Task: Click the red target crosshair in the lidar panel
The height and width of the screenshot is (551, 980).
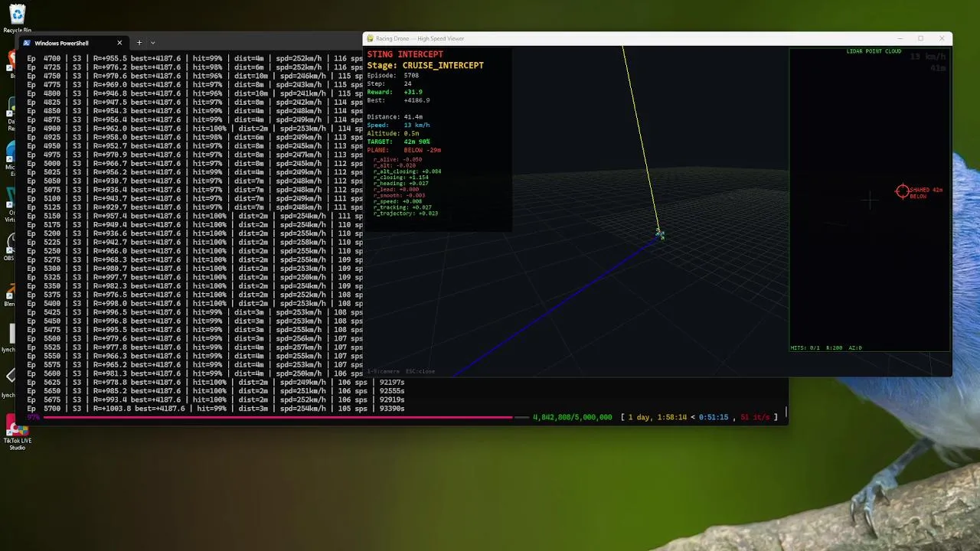Action: [903, 191]
